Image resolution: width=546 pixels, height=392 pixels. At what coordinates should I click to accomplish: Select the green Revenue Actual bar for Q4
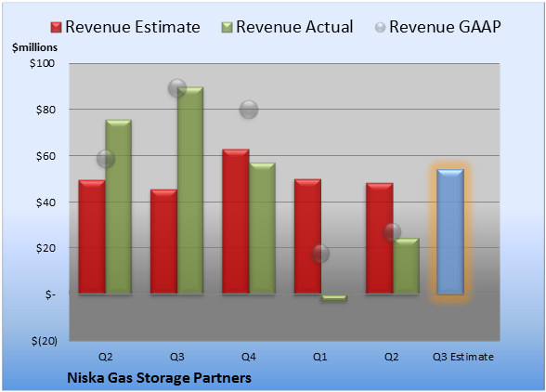point(262,229)
